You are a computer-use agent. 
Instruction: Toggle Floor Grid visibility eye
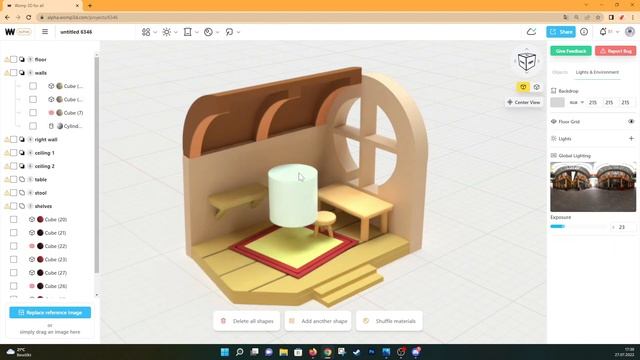pyautogui.click(x=631, y=122)
